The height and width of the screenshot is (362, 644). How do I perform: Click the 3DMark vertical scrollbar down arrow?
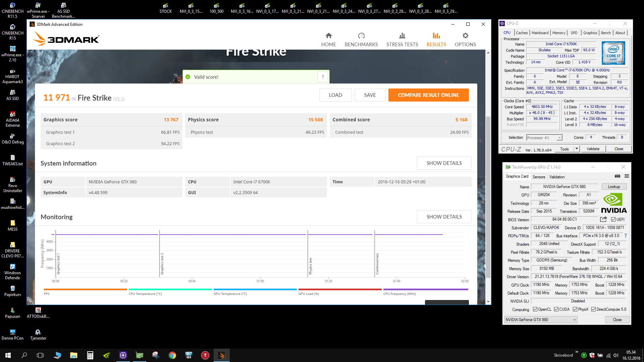[x=488, y=302]
